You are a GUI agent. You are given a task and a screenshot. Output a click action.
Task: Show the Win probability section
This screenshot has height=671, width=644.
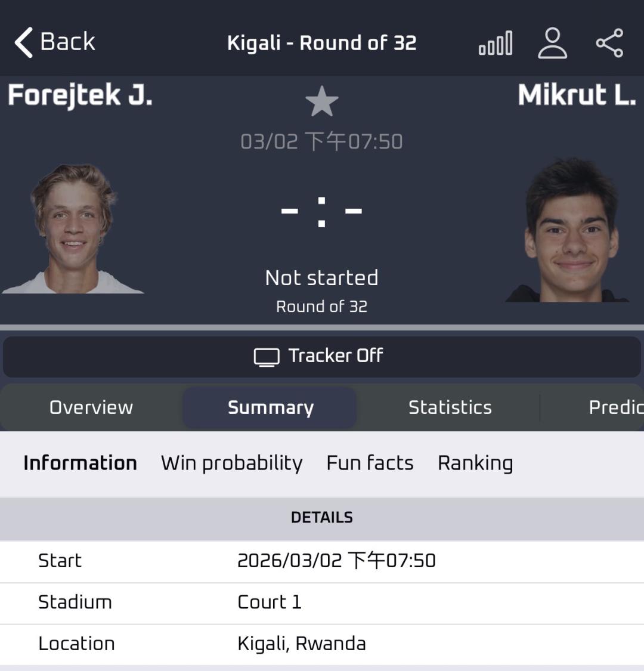click(231, 463)
